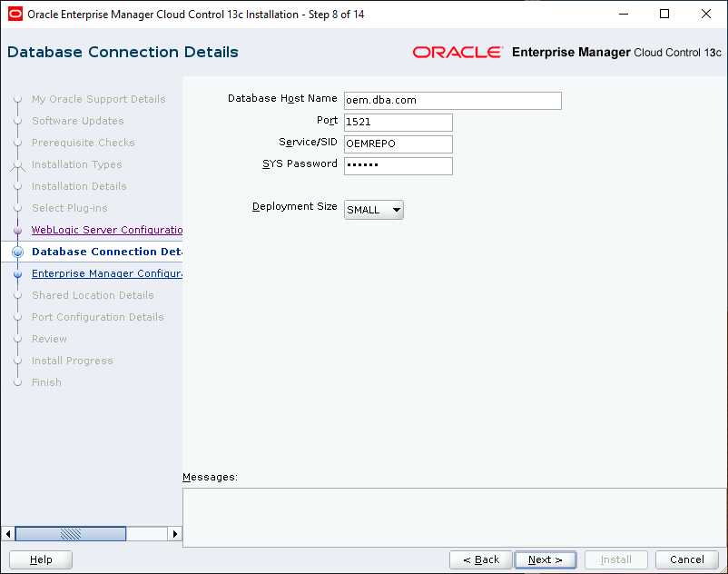Proceed with the Next button
This screenshot has width=728, height=574.
point(546,559)
